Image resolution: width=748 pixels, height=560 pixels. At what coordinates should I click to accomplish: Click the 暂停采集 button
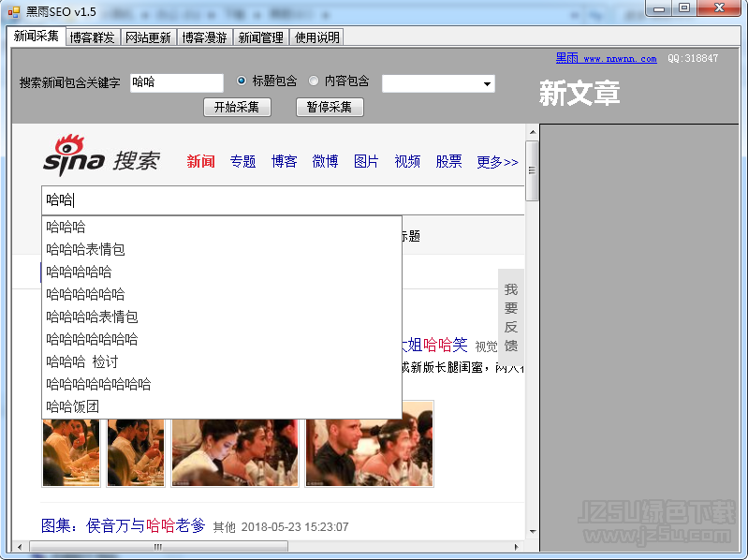coord(330,107)
